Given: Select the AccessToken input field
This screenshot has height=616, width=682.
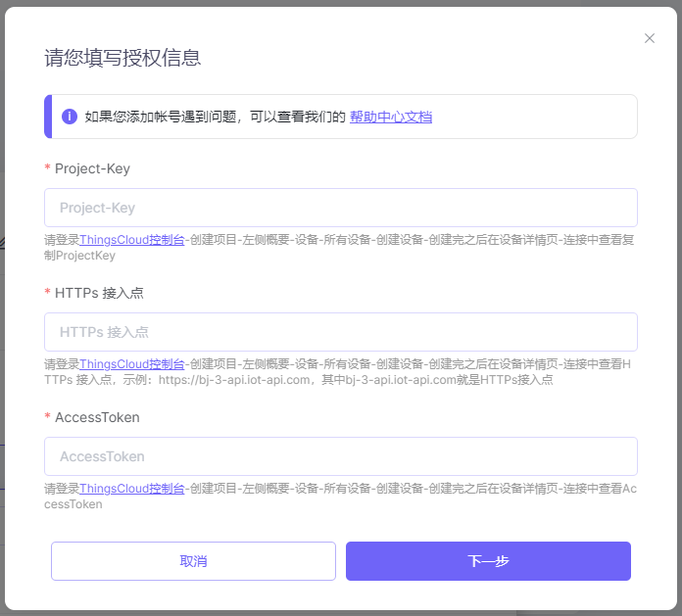Looking at the screenshot, I should [341, 456].
